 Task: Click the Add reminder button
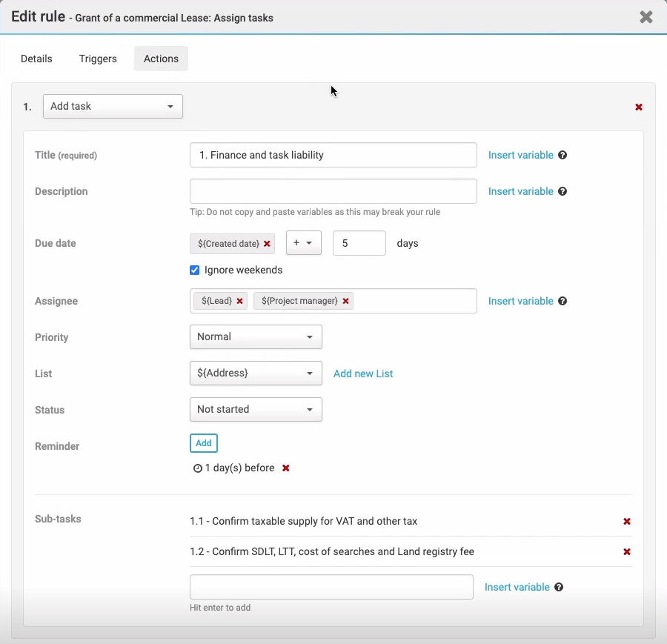204,443
